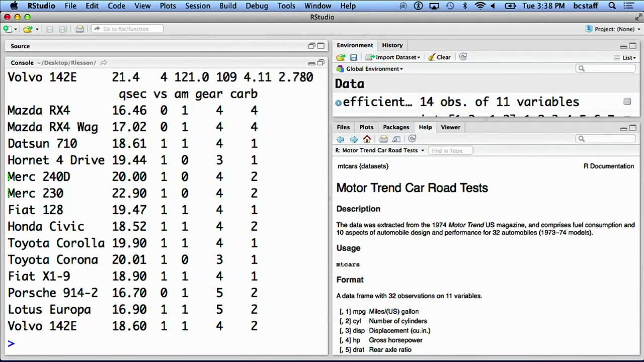Viewport: 644px width, 362px height.
Task: Select the Help tab
Action: click(425, 127)
